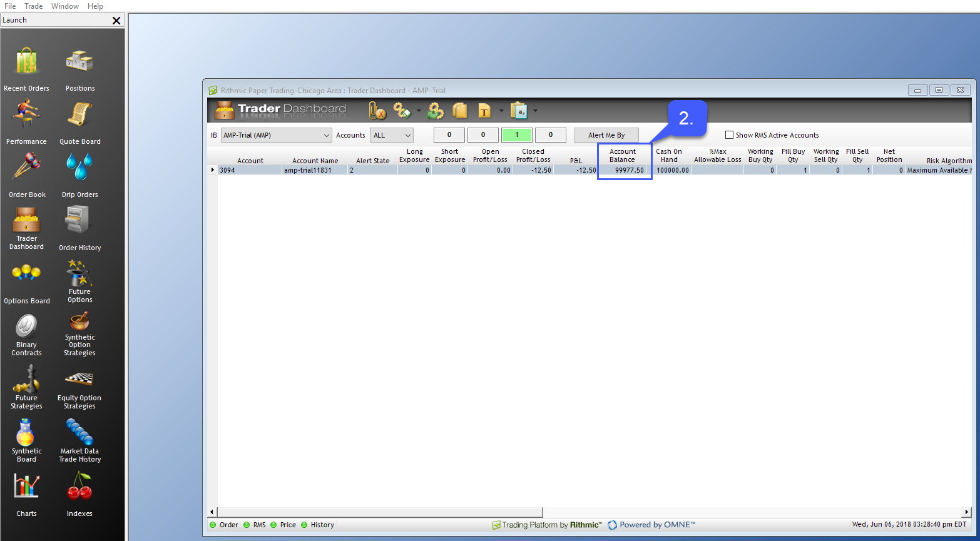Click row arrow beside account 3094

tap(213, 170)
